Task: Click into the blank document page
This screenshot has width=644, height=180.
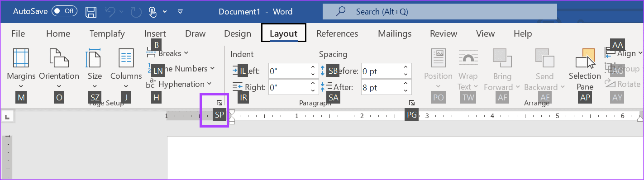Action: point(405,158)
